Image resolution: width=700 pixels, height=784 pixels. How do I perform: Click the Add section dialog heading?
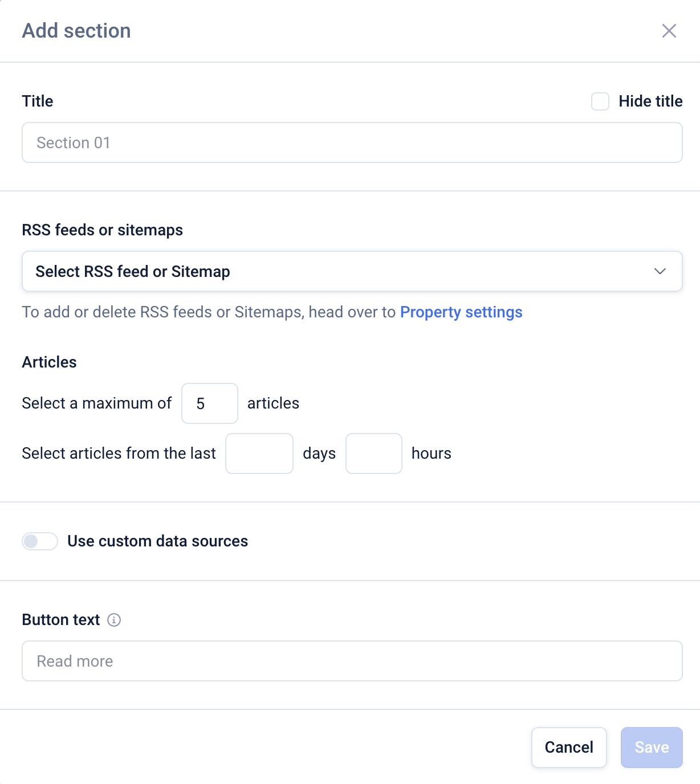coord(76,31)
